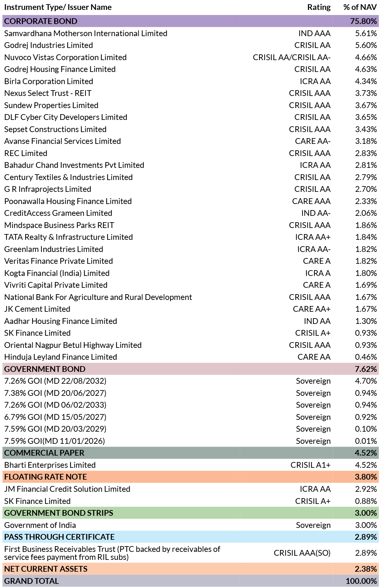
Task: Select the CORPORATE BOND section header
Action: point(191,21)
